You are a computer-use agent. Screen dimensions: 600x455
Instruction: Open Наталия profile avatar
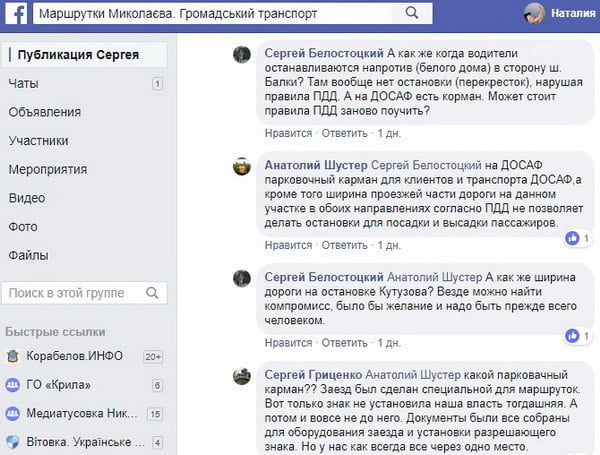coord(535,14)
